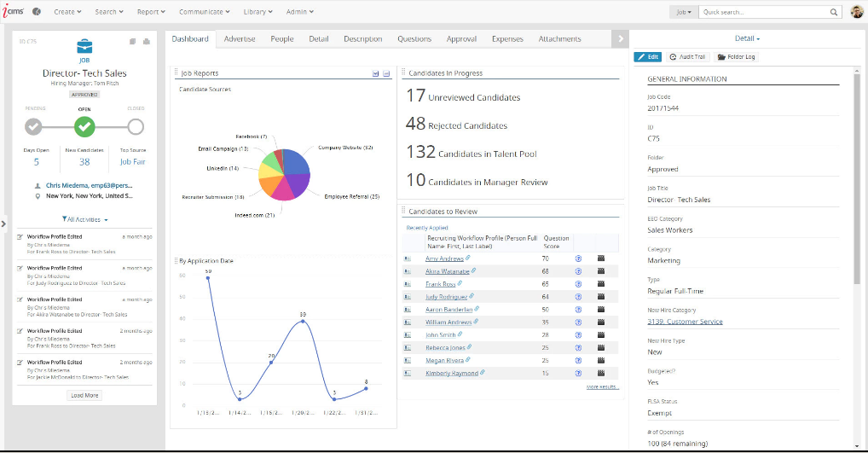Select the Open status circle
The image size is (868, 453).
(x=84, y=127)
